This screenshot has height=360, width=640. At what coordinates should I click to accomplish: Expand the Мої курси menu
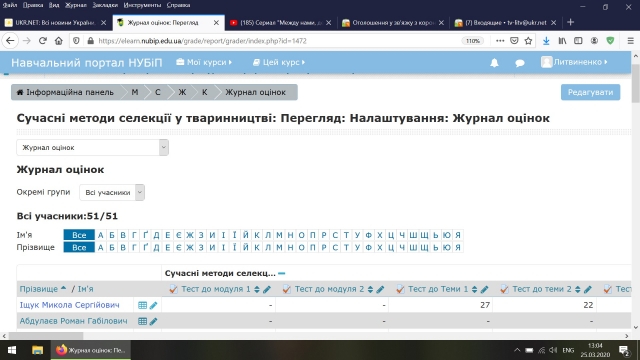204,62
